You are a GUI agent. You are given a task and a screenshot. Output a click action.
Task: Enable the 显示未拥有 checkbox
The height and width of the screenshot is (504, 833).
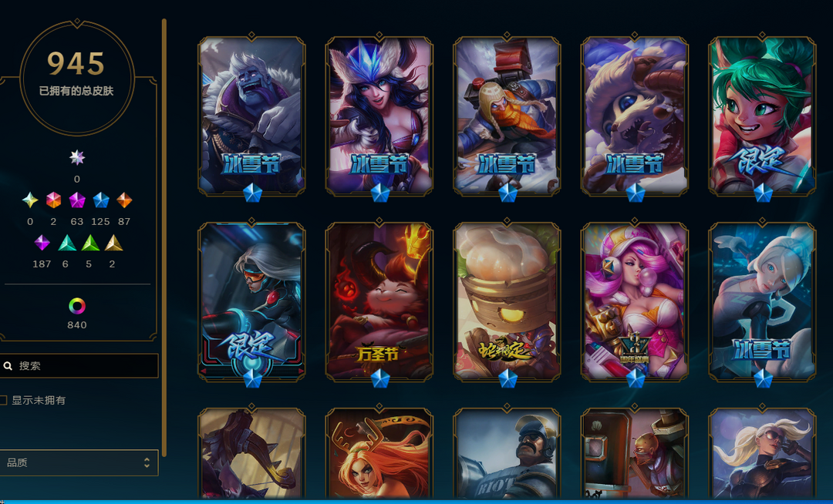(x=3, y=400)
